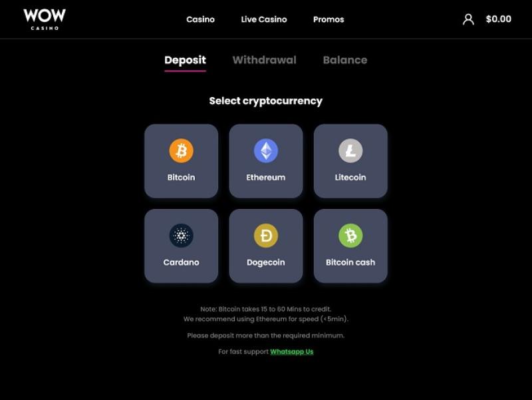Click the Cardano card label

coord(181,262)
